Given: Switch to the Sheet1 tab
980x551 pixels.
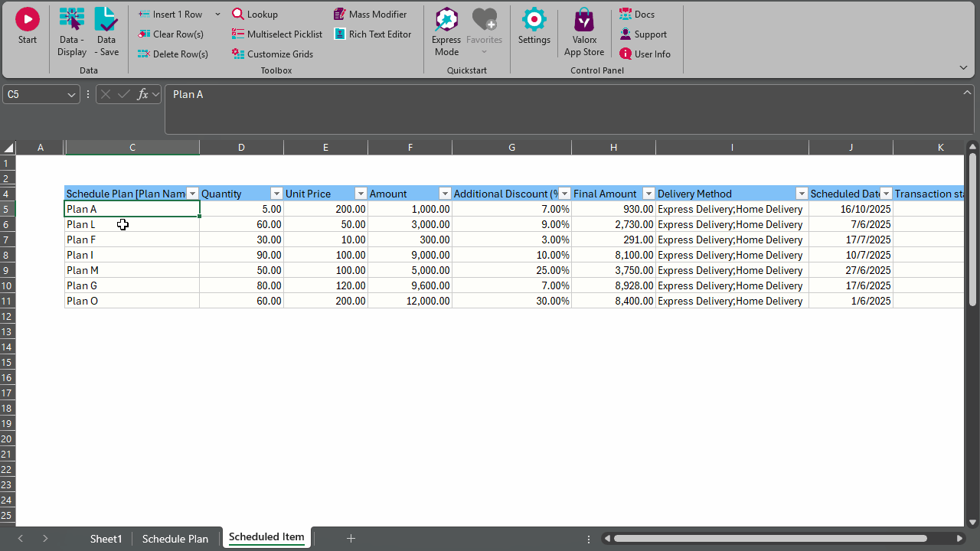Looking at the screenshot, I should (106, 539).
